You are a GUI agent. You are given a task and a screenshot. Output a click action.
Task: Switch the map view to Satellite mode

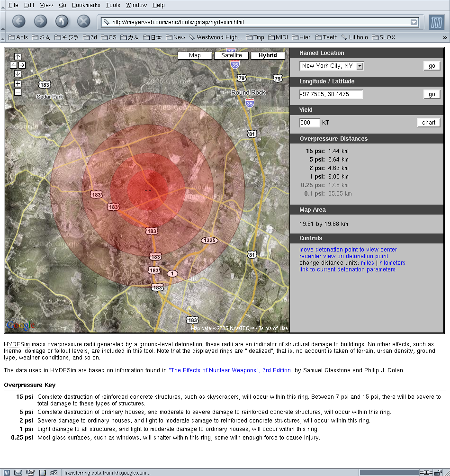coord(231,55)
